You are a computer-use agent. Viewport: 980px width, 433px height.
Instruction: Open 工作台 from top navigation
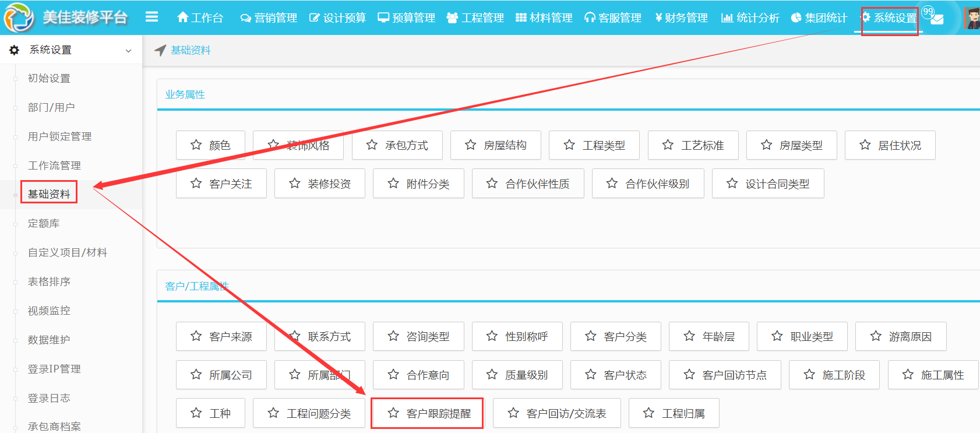click(x=200, y=18)
